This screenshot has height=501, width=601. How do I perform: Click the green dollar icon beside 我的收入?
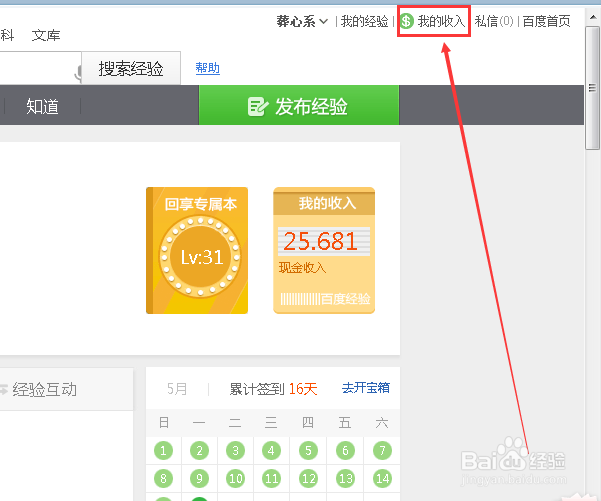[x=407, y=21]
